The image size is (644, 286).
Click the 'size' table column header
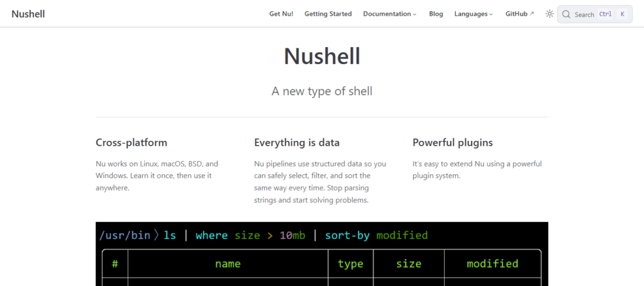coord(409,263)
